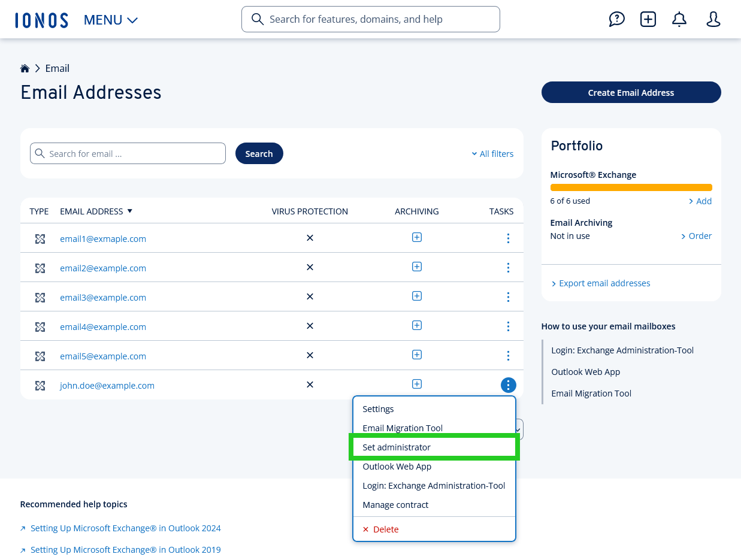
Task: Click the magnifier icon in the email search field
Action: 40,153
